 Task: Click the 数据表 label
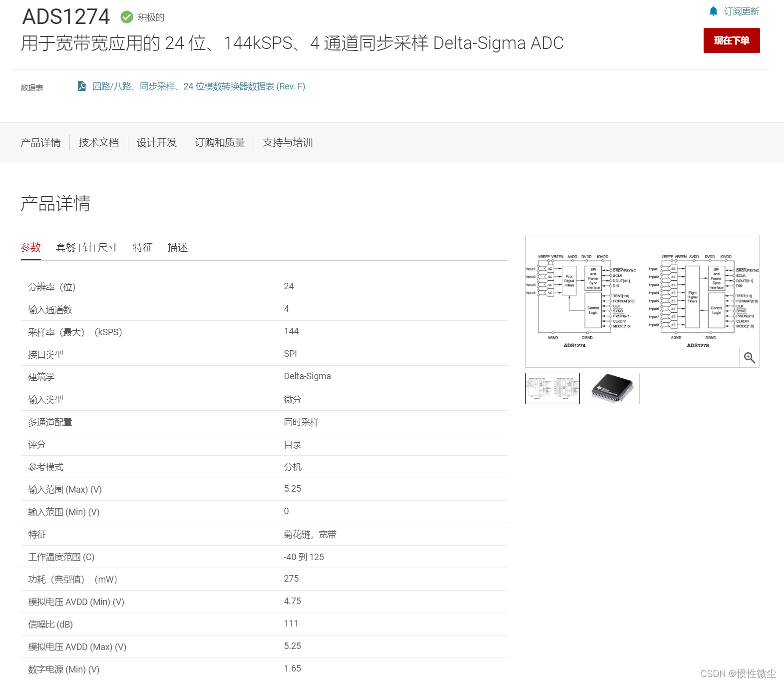(32, 87)
